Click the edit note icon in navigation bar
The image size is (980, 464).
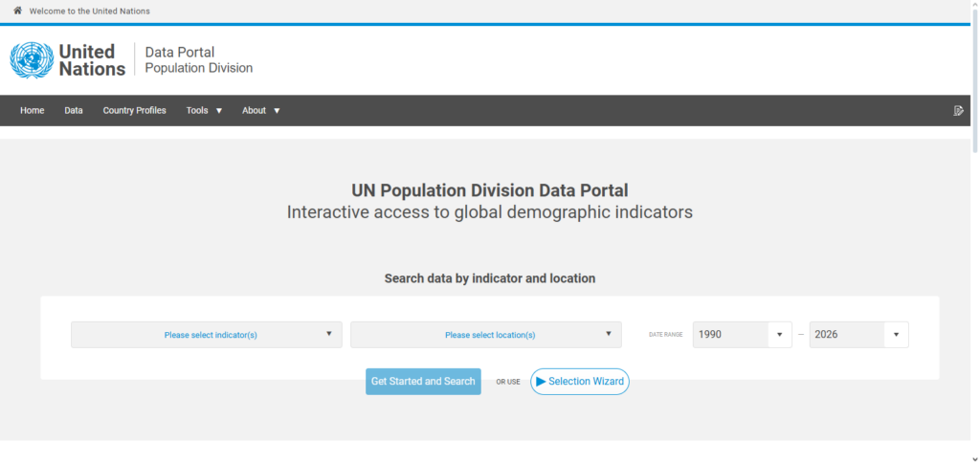tap(959, 111)
